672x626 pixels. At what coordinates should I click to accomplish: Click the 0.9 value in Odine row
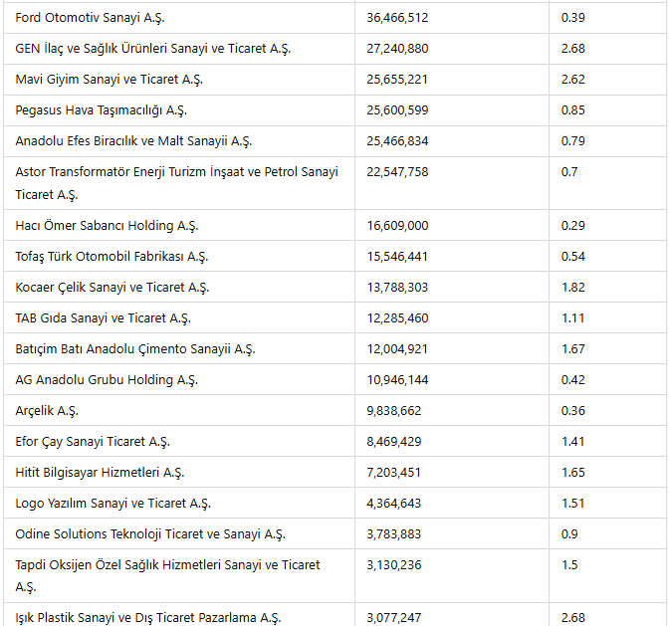[x=569, y=533]
